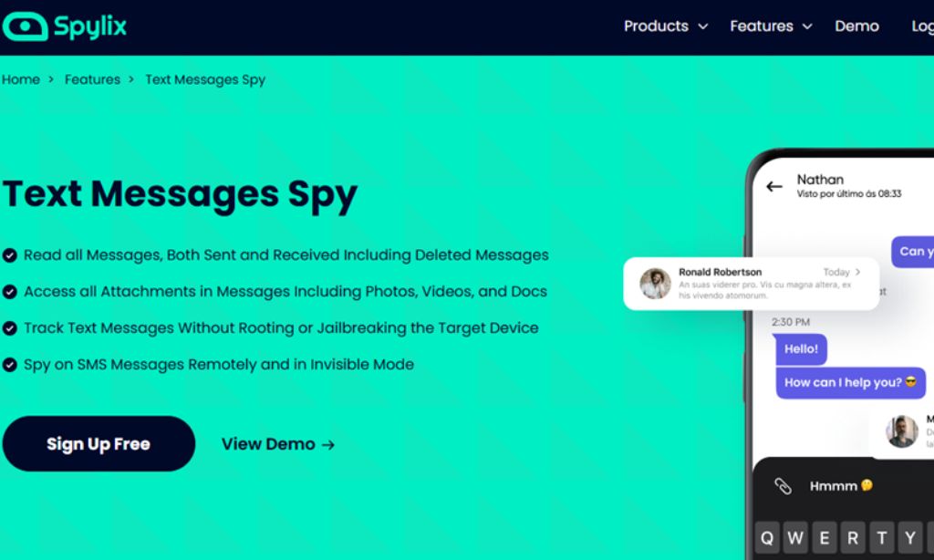Click Track Text Messages Without Rooting text

[x=281, y=328]
